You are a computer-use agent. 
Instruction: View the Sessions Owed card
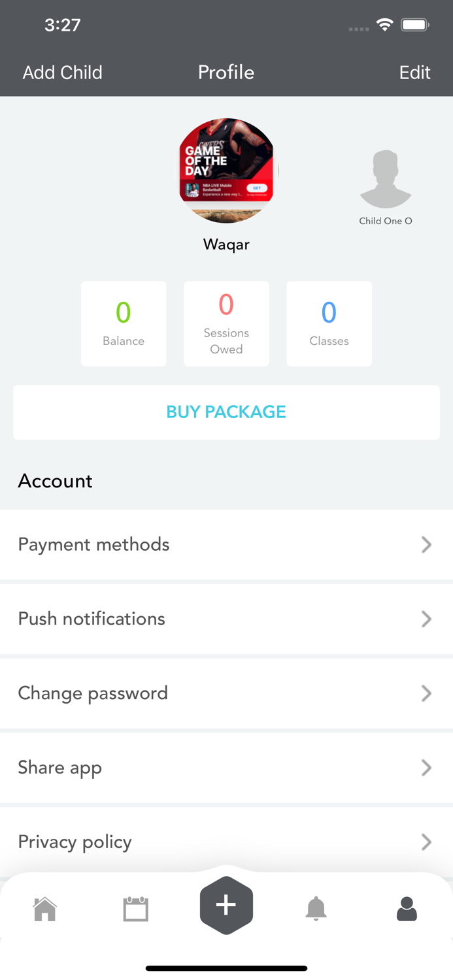pyautogui.click(x=226, y=323)
